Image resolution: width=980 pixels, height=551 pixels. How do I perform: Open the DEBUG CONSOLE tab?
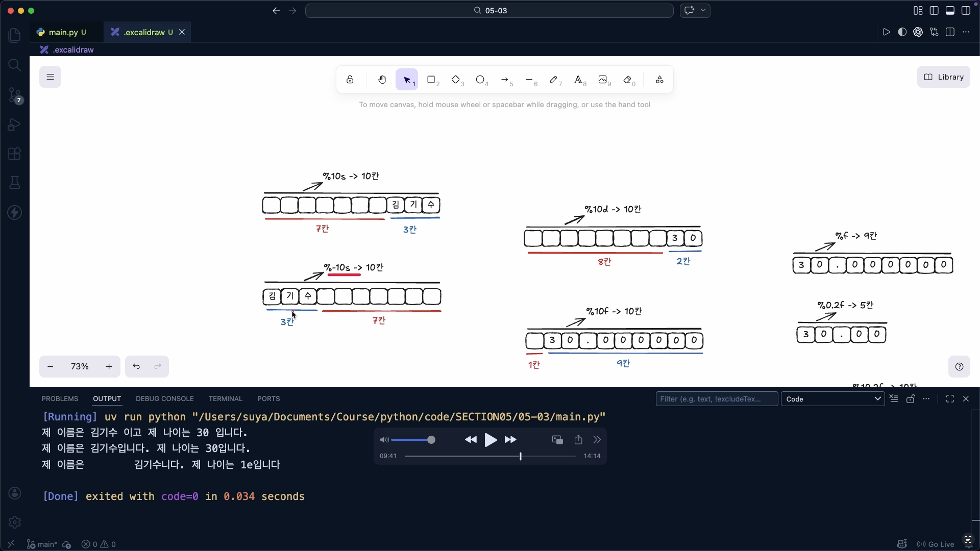[164, 398]
